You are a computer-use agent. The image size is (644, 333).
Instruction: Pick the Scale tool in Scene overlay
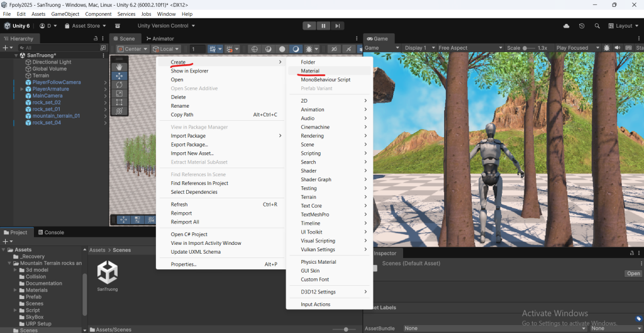click(119, 93)
